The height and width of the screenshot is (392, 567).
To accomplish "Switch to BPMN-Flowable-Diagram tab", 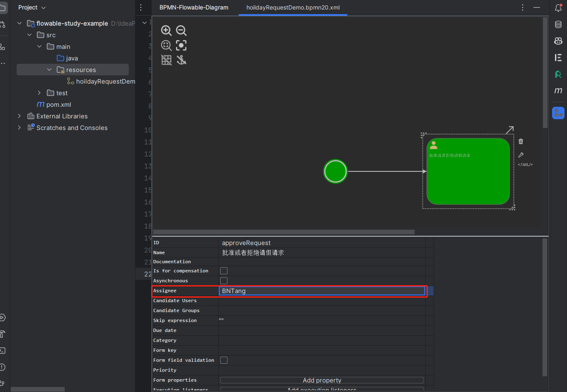I will (x=194, y=7).
